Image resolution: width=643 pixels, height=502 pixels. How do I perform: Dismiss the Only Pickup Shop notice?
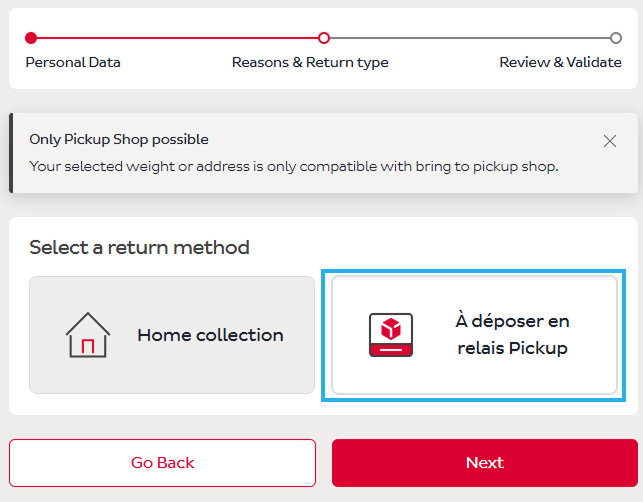pos(610,141)
